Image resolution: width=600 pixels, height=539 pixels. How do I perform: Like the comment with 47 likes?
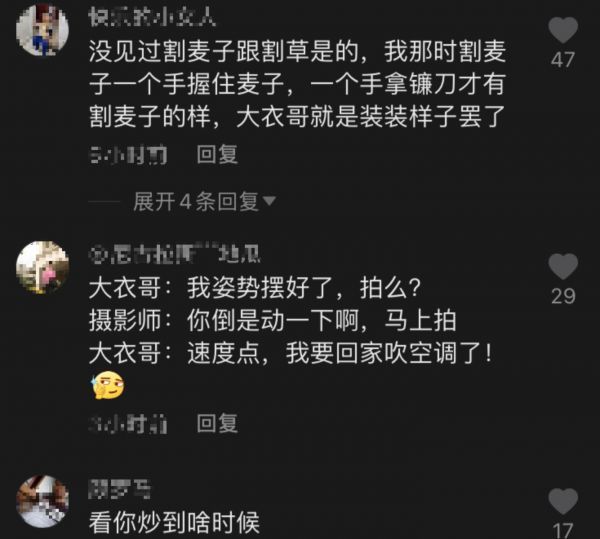[x=563, y=29]
